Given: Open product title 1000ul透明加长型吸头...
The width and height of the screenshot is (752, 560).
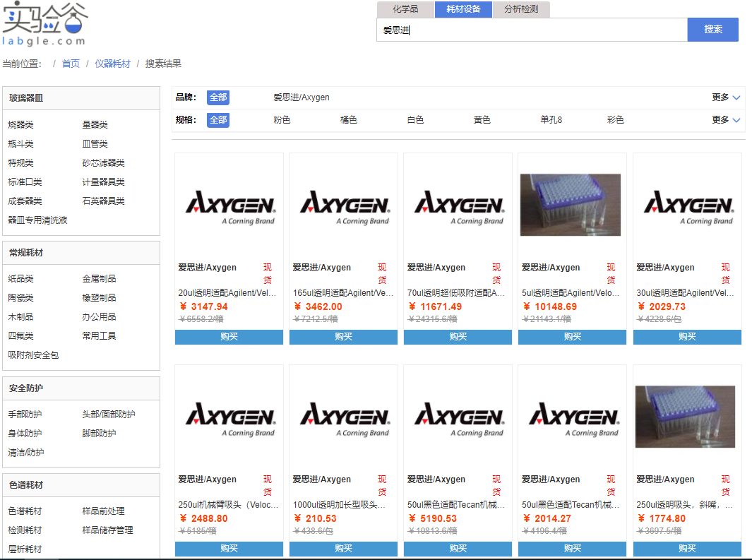Looking at the screenshot, I should [339, 505].
